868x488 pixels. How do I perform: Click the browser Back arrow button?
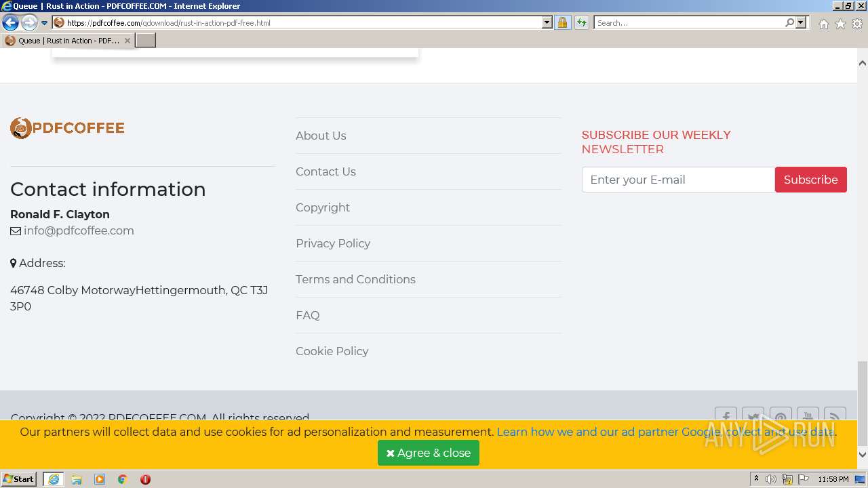[10, 22]
